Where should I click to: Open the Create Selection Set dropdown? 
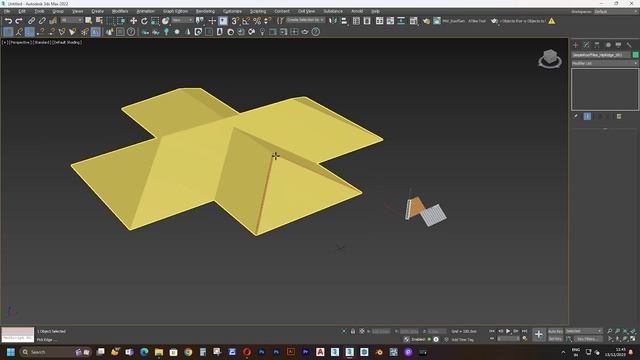coord(305,20)
